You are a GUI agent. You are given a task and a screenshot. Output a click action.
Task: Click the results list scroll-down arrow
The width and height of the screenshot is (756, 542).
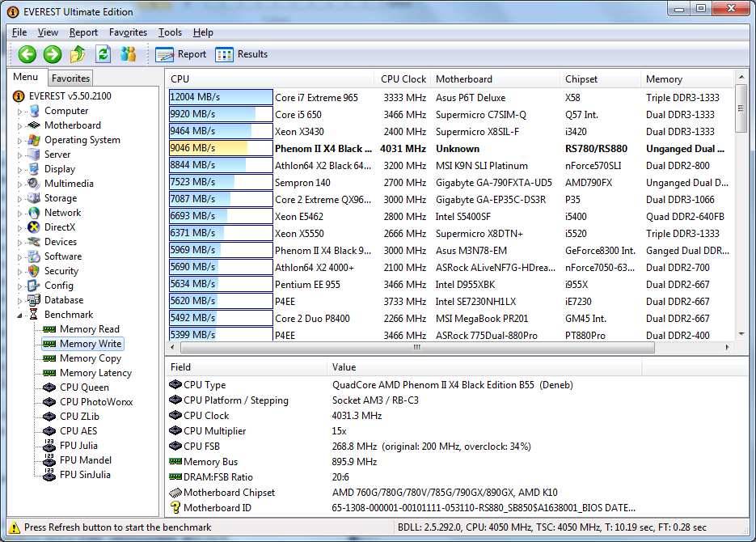(x=741, y=334)
